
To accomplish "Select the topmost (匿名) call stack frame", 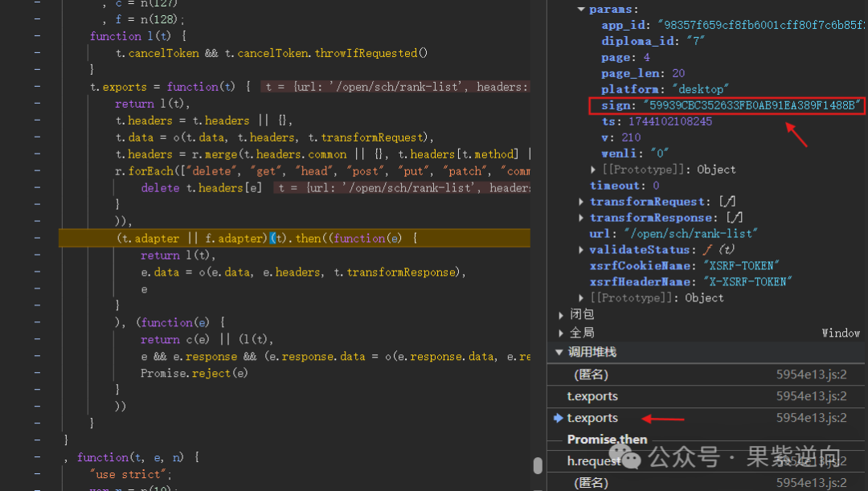I will [x=591, y=374].
